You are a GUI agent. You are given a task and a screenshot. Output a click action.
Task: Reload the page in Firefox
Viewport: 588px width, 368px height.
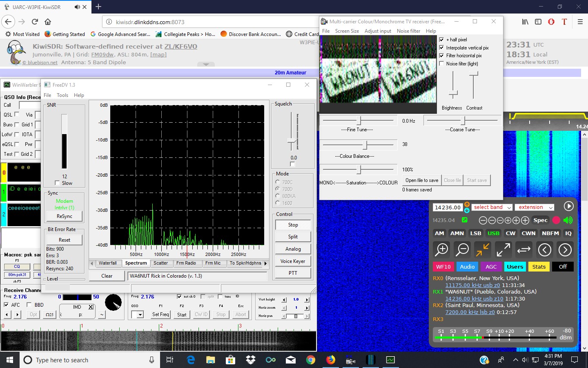(x=35, y=22)
